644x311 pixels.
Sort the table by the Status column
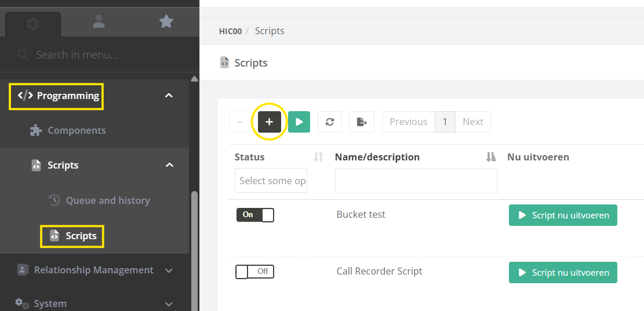pyautogui.click(x=318, y=157)
